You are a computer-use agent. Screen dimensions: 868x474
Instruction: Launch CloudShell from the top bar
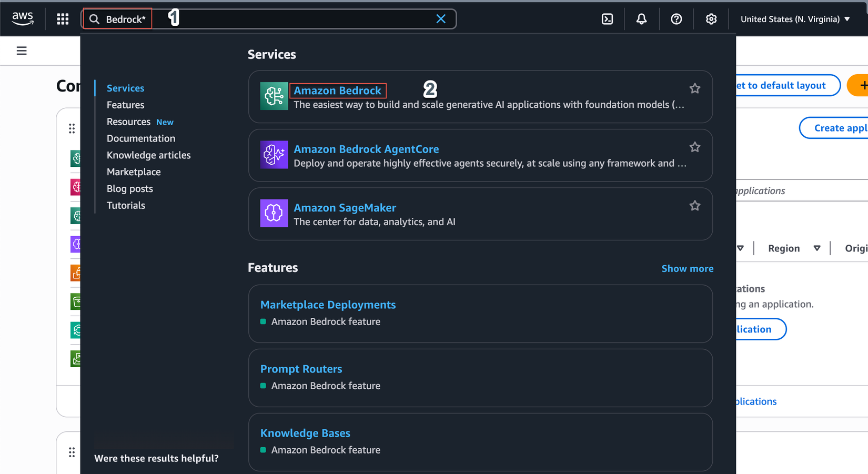(x=607, y=19)
